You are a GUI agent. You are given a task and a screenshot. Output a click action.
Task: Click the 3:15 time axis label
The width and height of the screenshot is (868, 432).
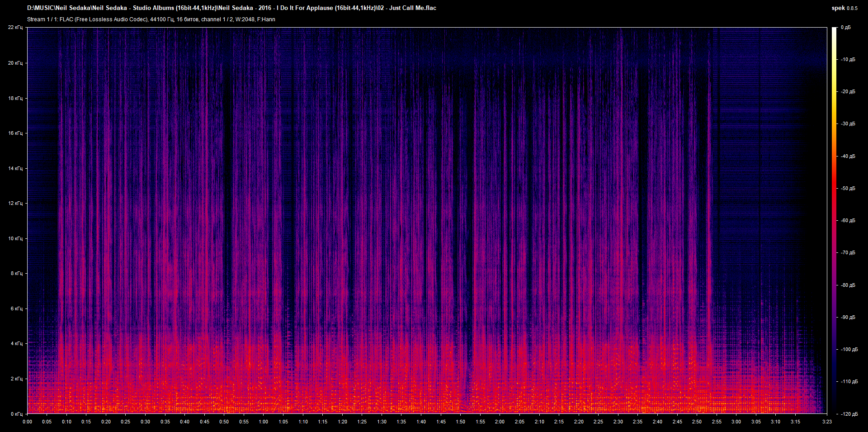point(795,422)
